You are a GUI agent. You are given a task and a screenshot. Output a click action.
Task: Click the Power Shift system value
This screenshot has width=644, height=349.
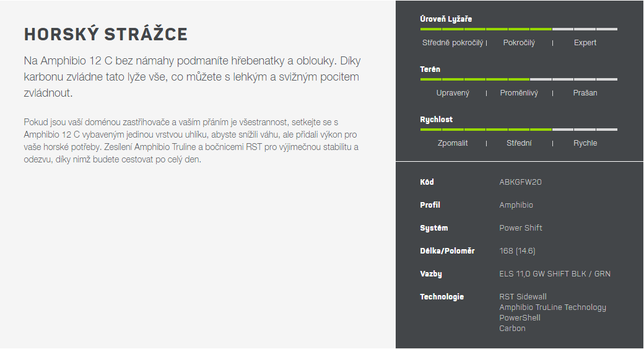pyautogui.click(x=521, y=228)
